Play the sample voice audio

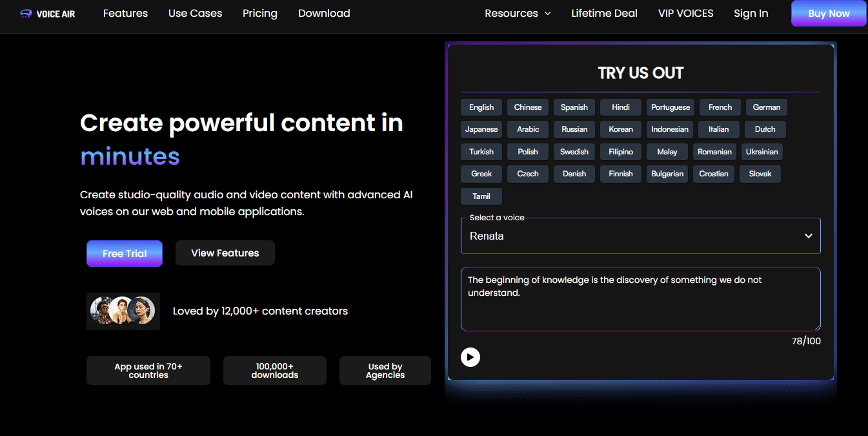pos(470,357)
